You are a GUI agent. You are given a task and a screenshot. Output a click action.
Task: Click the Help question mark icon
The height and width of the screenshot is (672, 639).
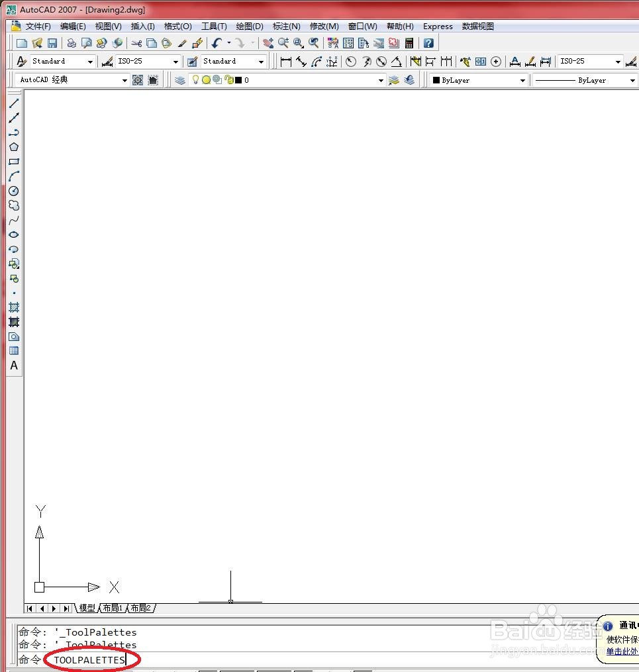428,43
